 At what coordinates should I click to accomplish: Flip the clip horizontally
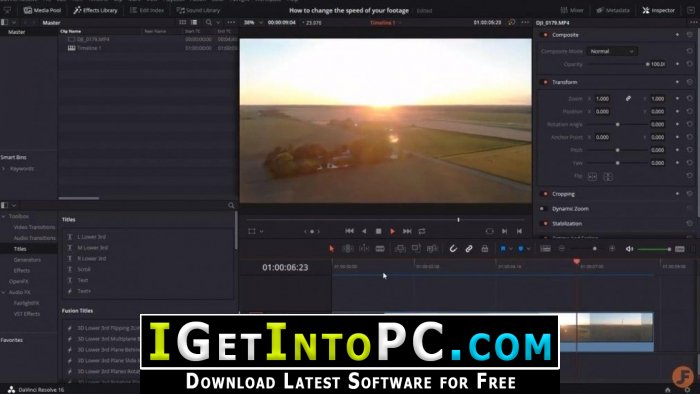(x=592, y=177)
